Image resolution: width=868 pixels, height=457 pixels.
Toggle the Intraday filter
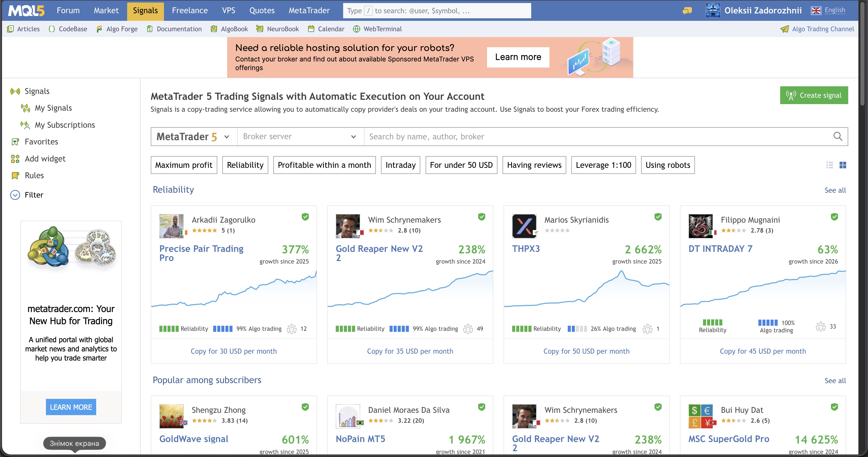[401, 165]
